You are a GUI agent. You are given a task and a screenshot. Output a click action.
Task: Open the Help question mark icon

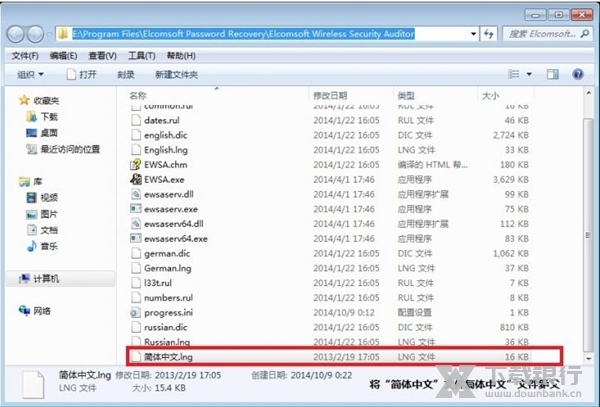[x=578, y=74]
